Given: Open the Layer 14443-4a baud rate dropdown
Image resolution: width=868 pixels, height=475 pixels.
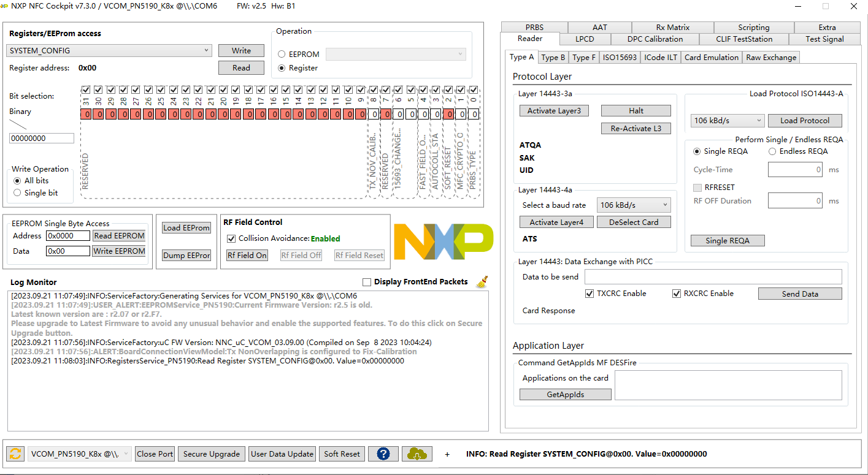Looking at the screenshot, I should pyautogui.click(x=634, y=205).
